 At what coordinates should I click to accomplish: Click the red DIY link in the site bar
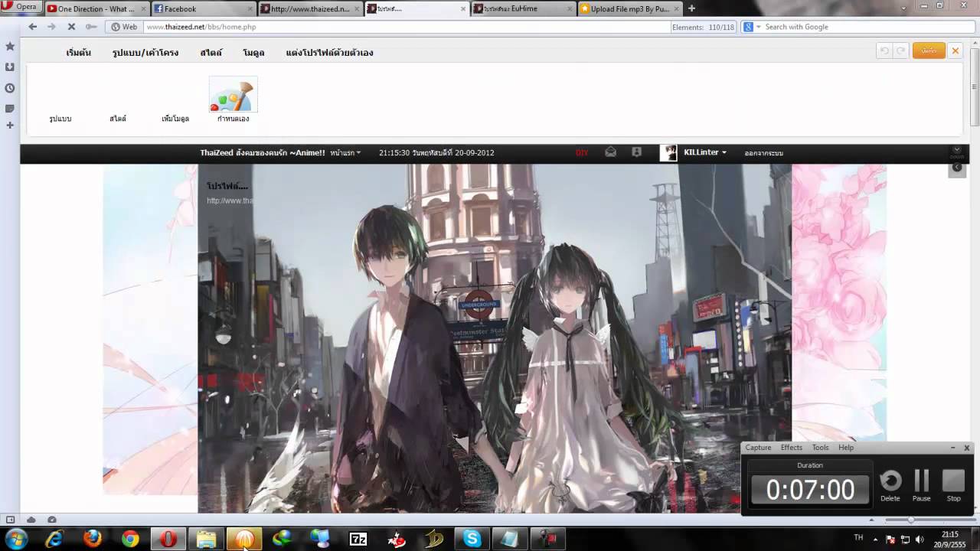[x=582, y=153]
